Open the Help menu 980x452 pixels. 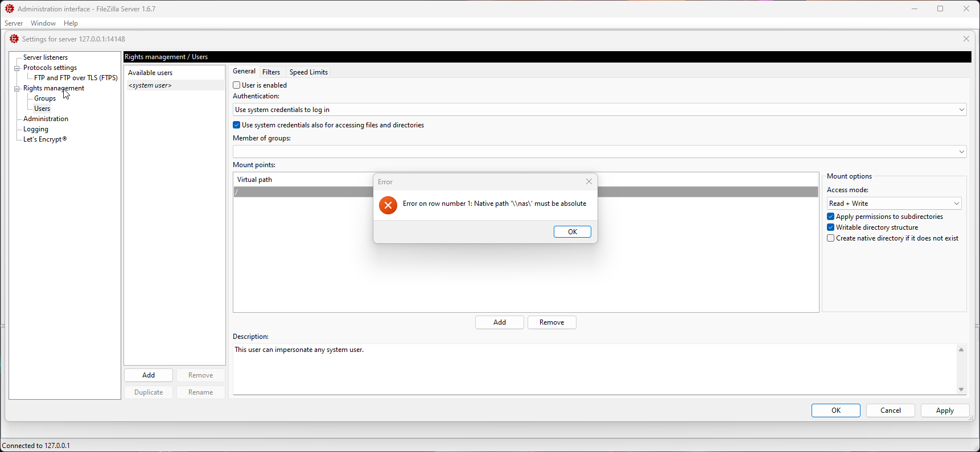[x=71, y=23]
